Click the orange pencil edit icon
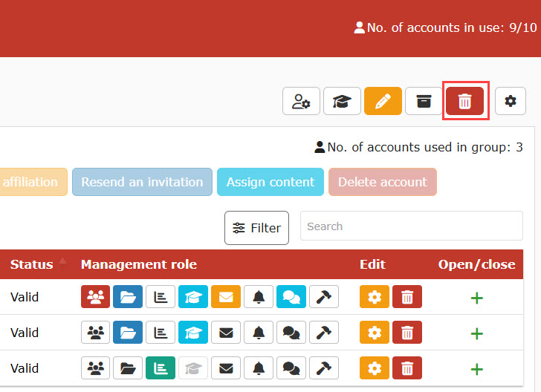The image size is (541, 392). click(x=383, y=101)
